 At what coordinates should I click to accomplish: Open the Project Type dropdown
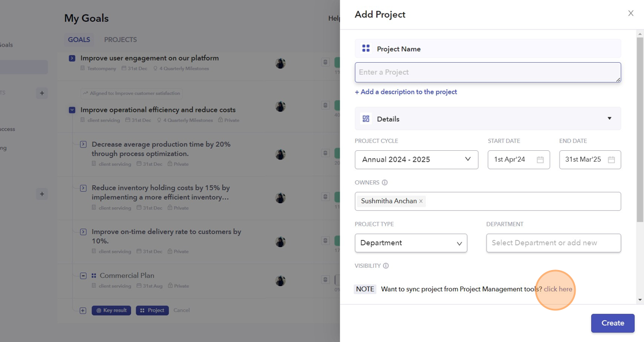[411, 243]
